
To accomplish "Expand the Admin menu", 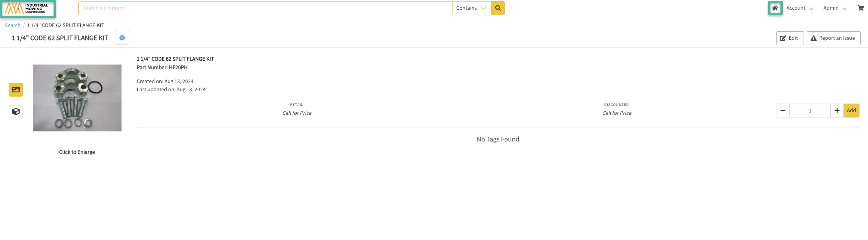I will click(835, 8).
